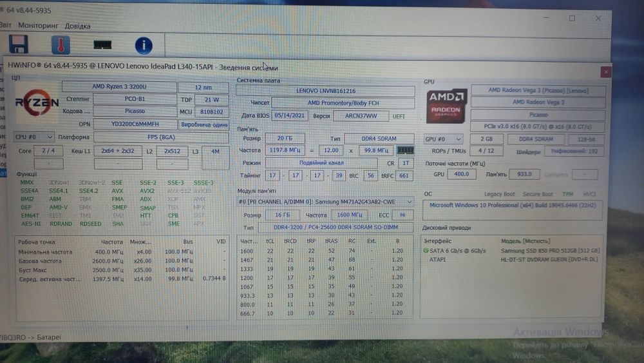Click the 12 nm process field
The height and width of the screenshot is (363, 644).
tap(204, 87)
